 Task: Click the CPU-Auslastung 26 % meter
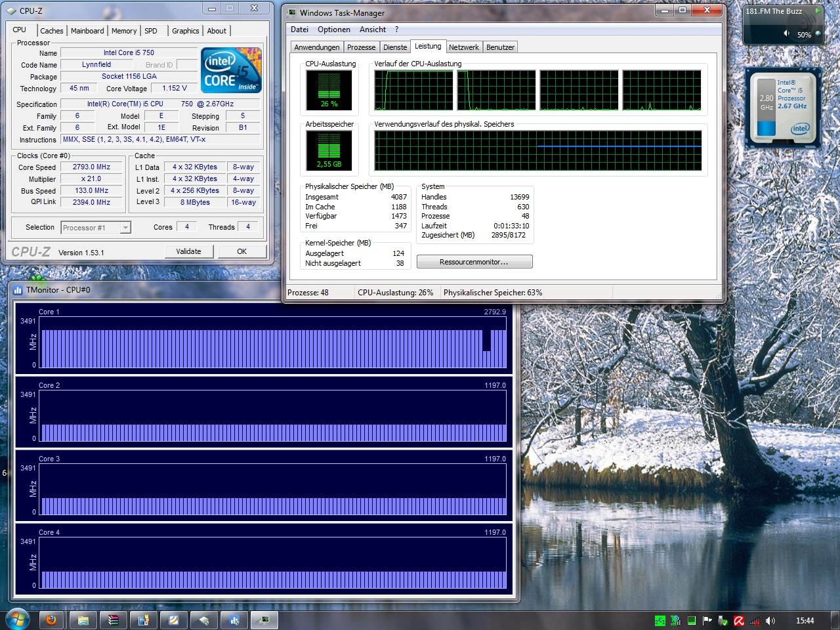[x=329, y=90]
